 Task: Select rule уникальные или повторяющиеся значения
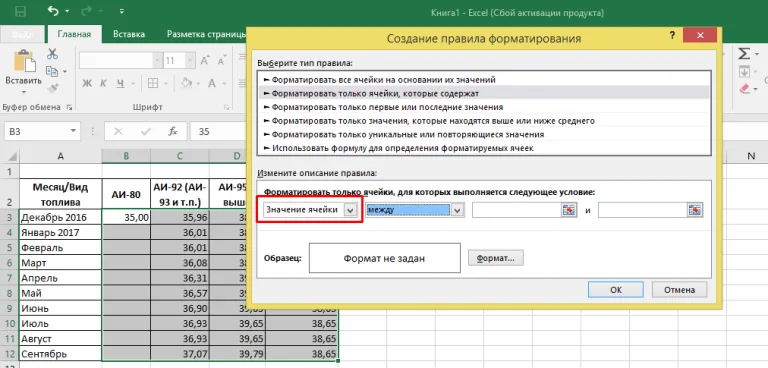484,134
